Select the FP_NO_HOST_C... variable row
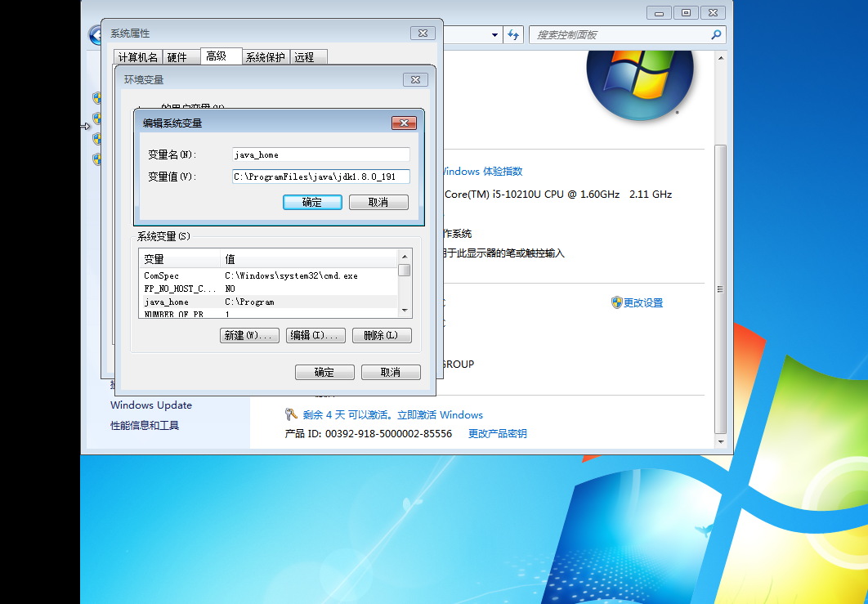Viewport: 868px width, 604px height. (268, 289)
